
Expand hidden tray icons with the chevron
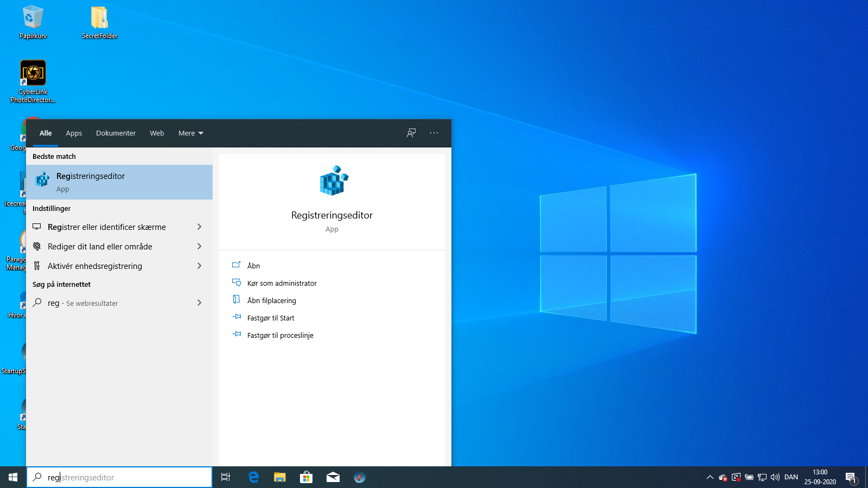click(x=710, y=478)
